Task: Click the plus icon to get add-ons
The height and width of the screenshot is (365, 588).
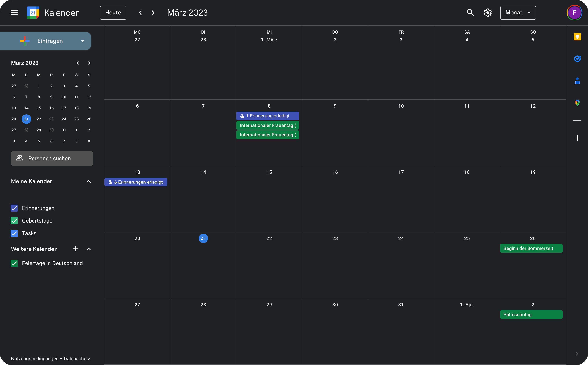Action: click(577, 138)
